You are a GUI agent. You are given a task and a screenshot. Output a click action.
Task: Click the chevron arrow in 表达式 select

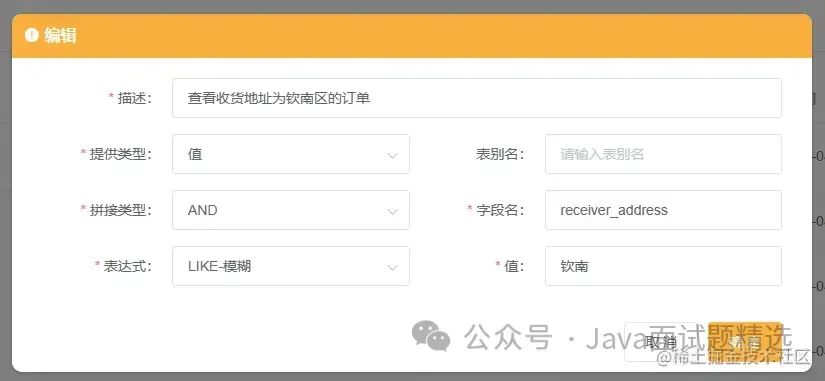coord(392,268)
